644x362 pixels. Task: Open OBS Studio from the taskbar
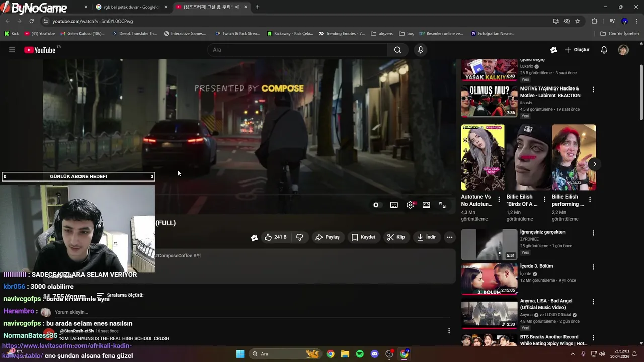(389, 354)
